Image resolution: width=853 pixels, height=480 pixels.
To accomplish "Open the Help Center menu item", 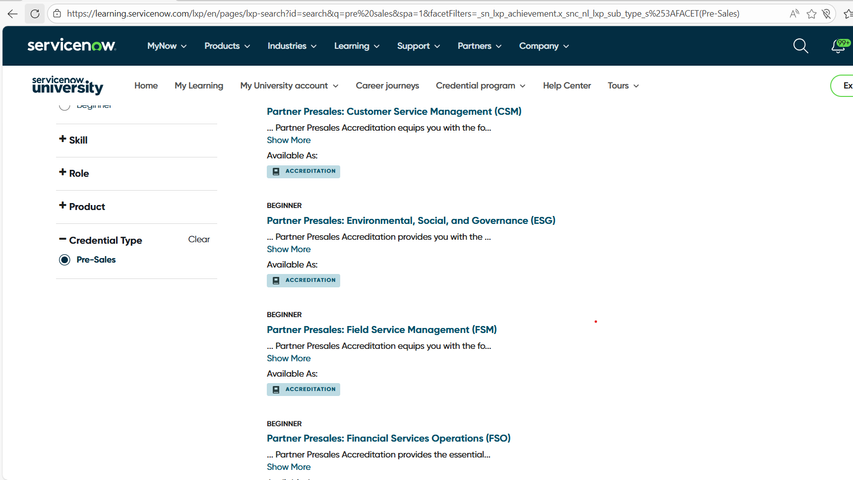I will point(567,86).
